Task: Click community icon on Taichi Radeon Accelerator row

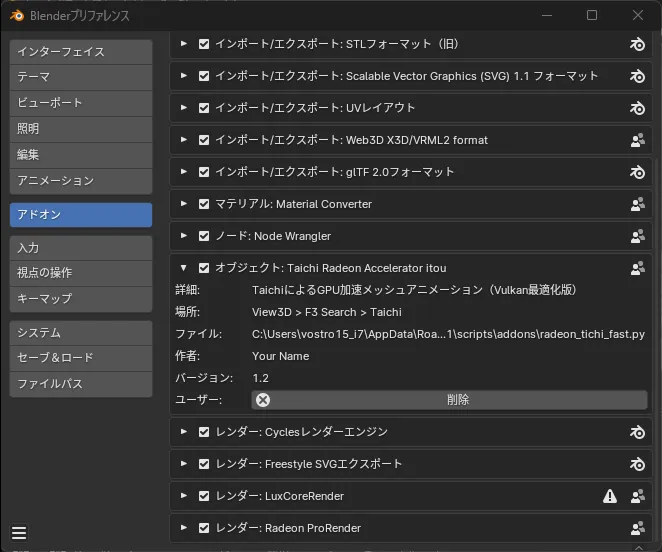Action: point(638,268)
